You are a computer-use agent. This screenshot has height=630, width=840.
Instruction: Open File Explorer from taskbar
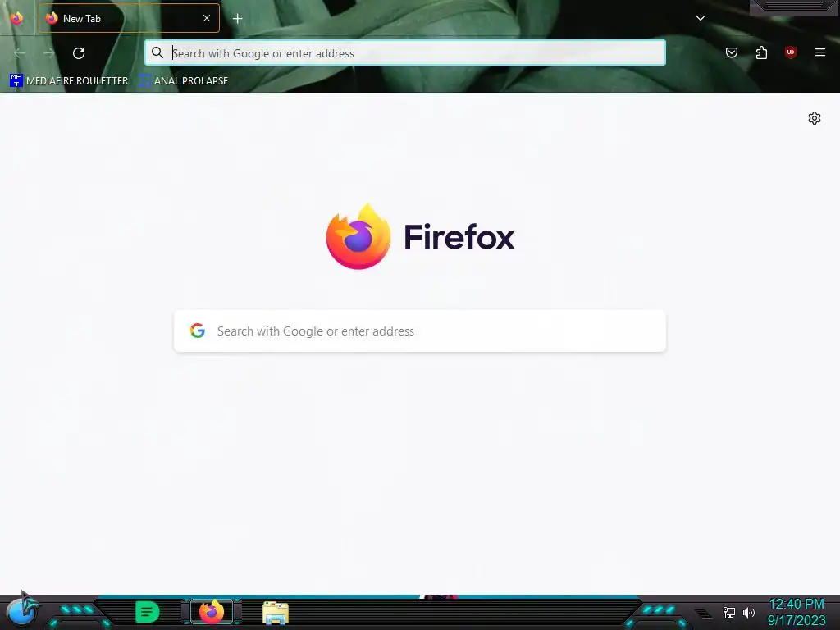click(276, 613)
